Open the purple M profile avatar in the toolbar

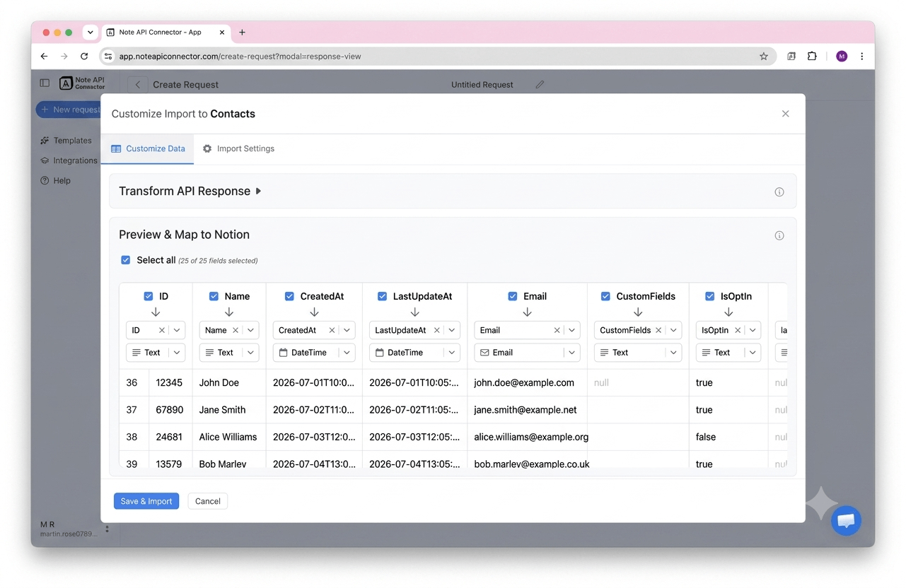842,57
